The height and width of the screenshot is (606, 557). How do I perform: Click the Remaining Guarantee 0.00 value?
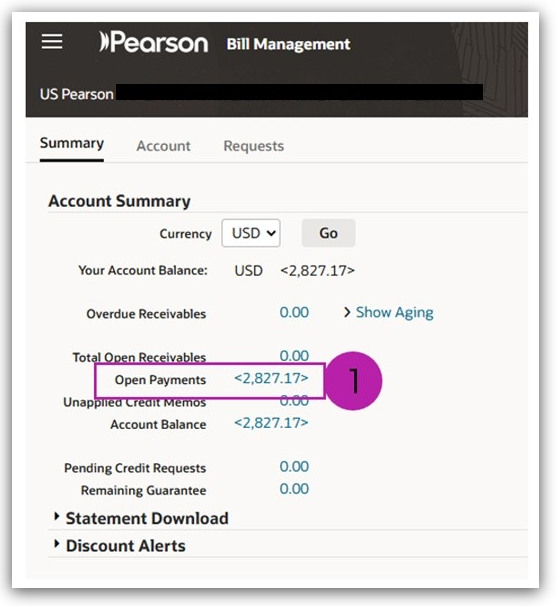294,489
